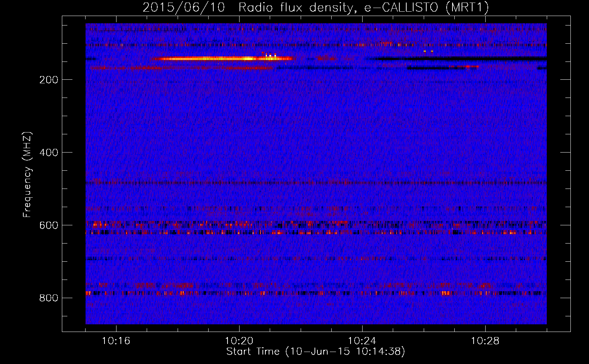Click the 400 MHz frequency tick label
Screen dimensions: 589x364
tap(49, 153)
